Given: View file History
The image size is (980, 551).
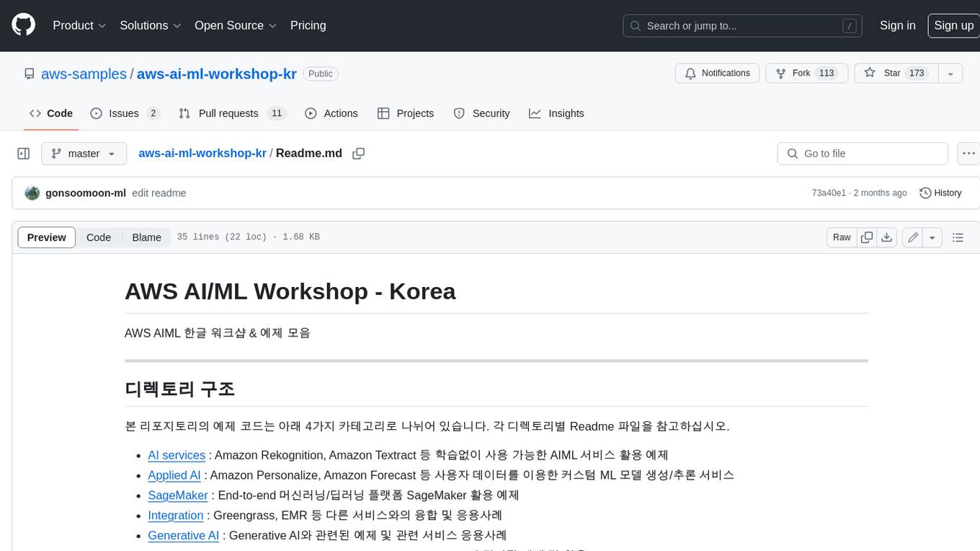Looking at the screenshot, I should point(940,193).
